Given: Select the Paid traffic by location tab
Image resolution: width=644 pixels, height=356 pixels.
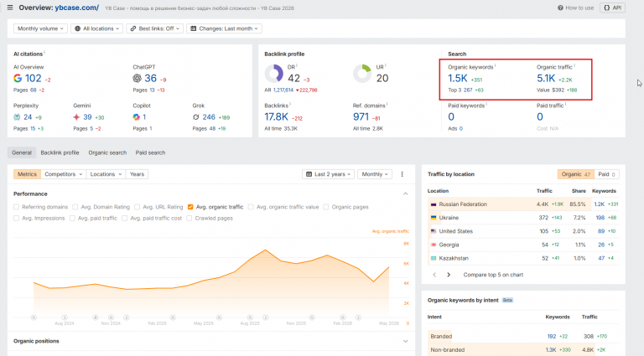Looking at the screenshot, I should tap(606, 174).
